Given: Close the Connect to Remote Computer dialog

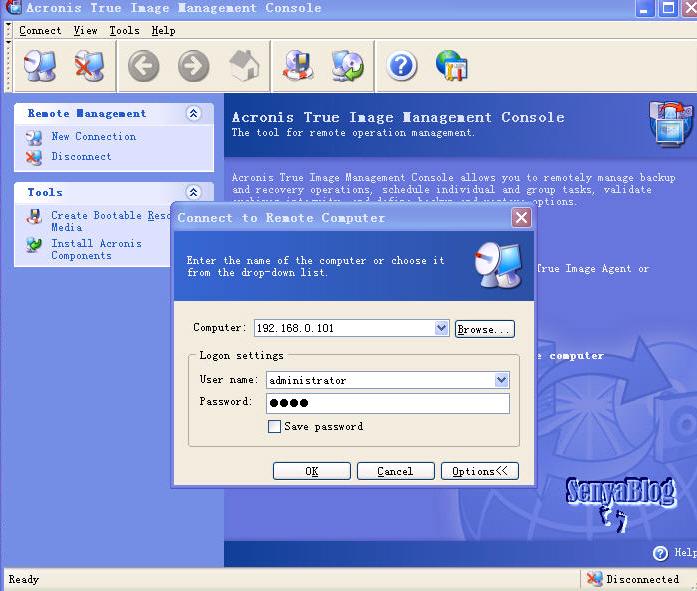Looking at the screenshot, I should point(521,218).
